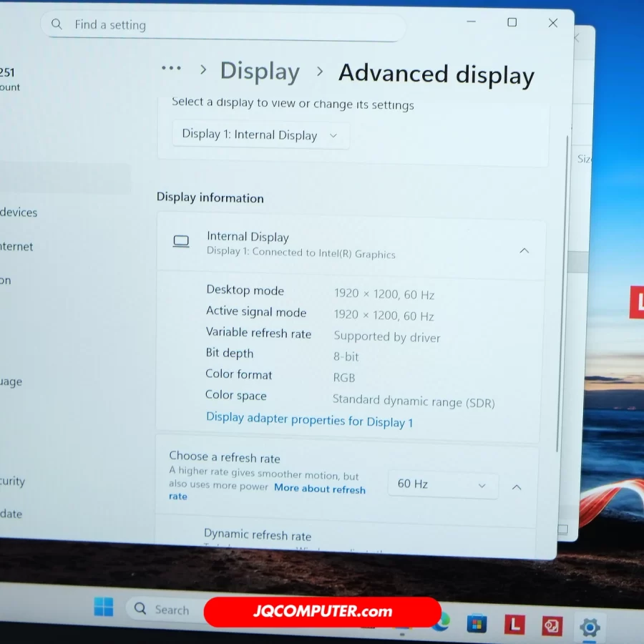
Task: Open Display adapter properties for Display 1
Action: [x=309, y=419]
